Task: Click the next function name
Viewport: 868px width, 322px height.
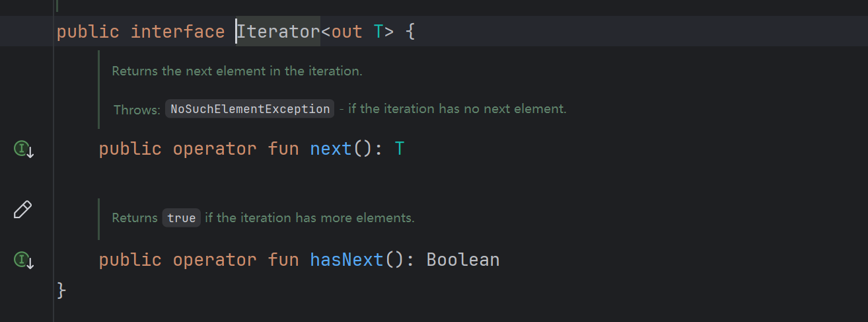Action: (331, 149)
